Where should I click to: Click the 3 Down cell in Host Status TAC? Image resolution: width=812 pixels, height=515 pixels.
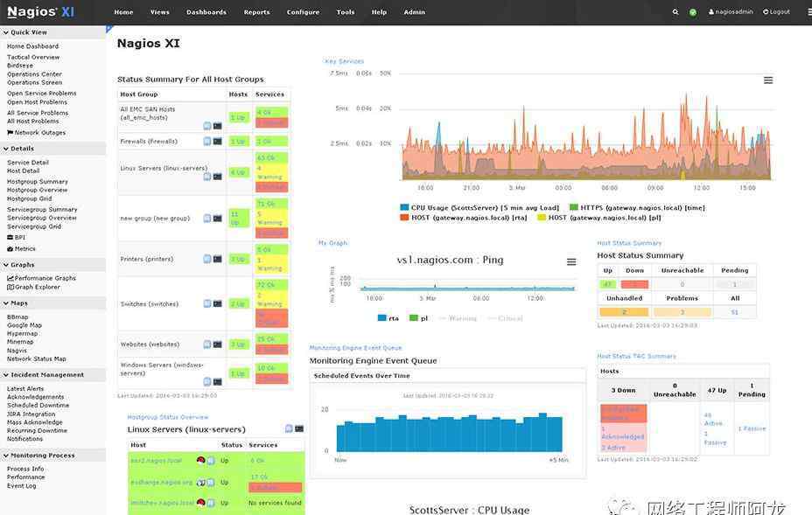click(x=623, y=390)
